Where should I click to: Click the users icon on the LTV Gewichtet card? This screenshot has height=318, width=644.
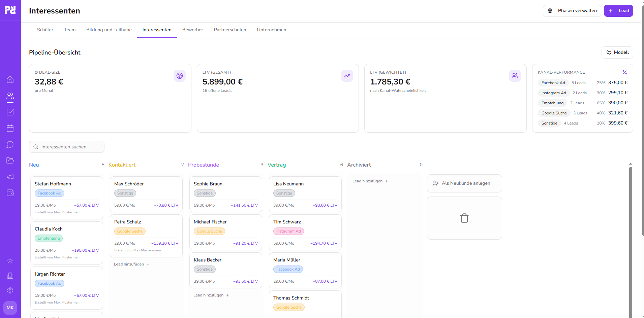pyautogui.click(x=515, y=76)
